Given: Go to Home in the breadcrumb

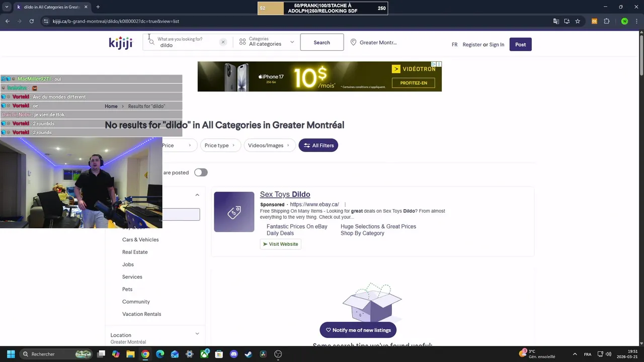Looking at the screenshot, I should 111,106.
